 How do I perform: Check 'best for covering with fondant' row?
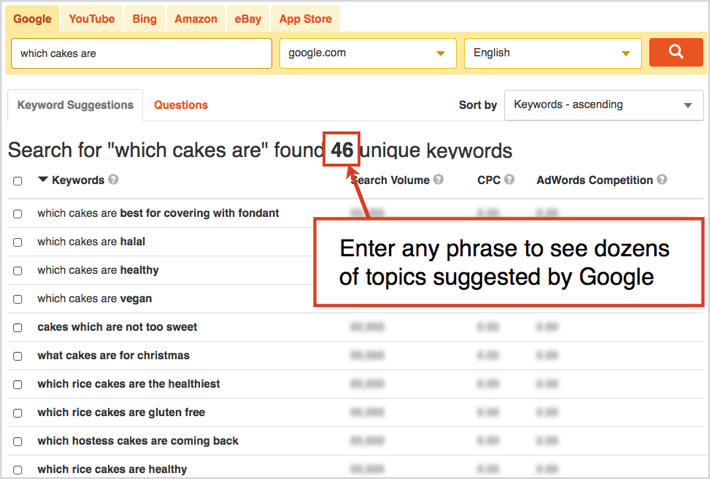[18, 214]
